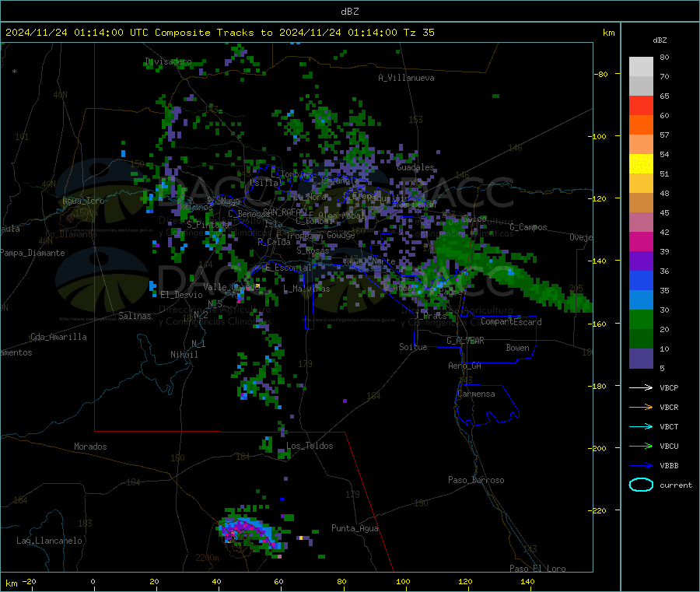The width and height of the screenshot is (700, 592).
Task: Click the S_Rosas map label
Action: 313,250
